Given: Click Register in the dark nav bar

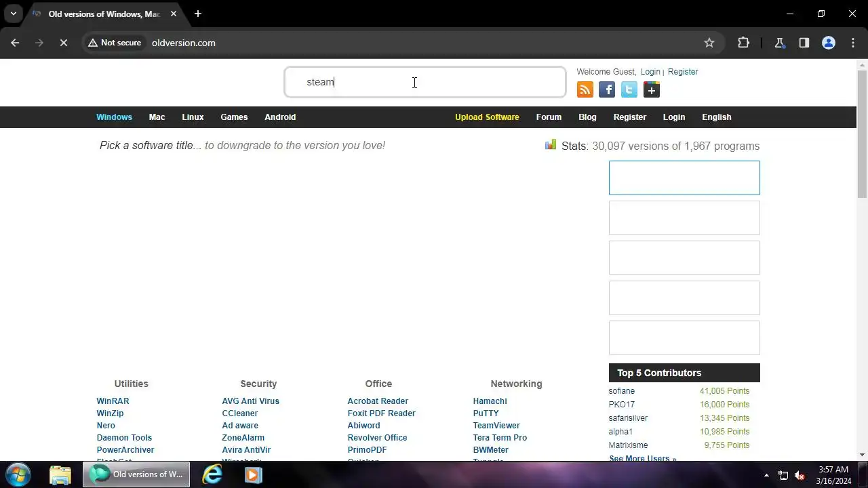Looking at the screenshot, I should coord(630,117).
